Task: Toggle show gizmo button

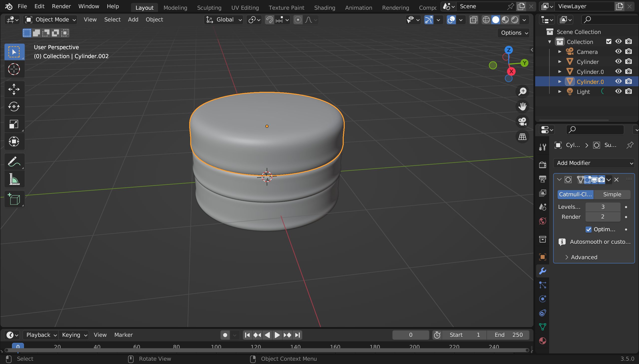Action: coord(429,19)
